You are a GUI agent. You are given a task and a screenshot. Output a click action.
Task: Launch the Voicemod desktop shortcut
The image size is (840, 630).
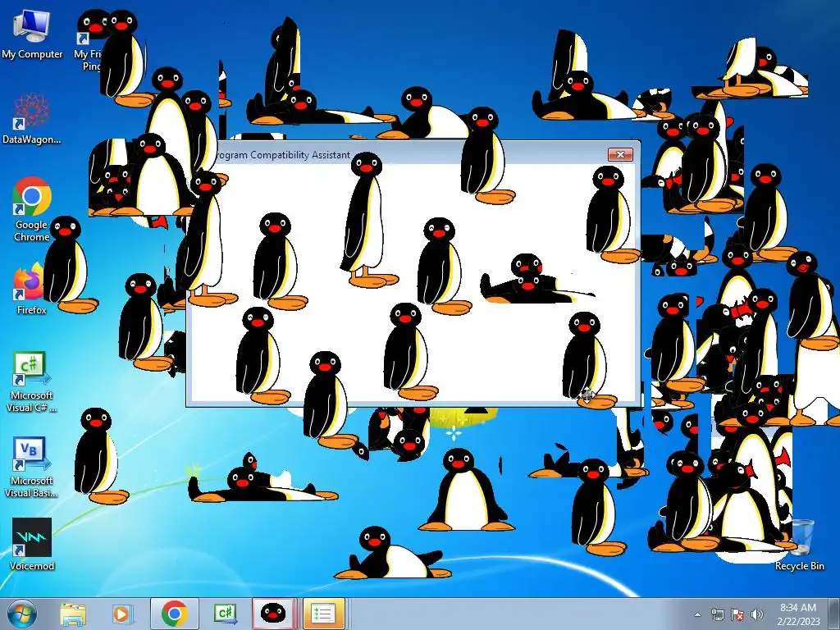(32, 544)
